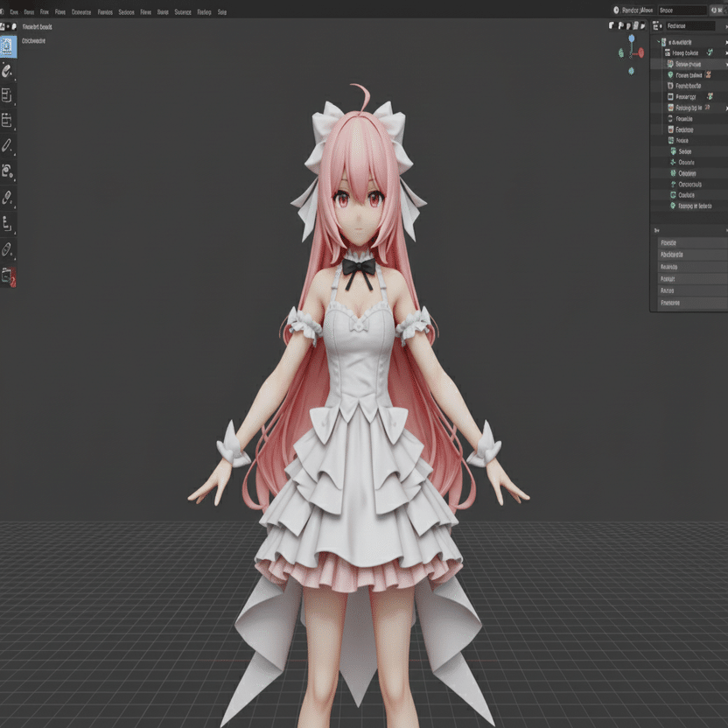The width and height of the screenshot is (728, 728).
Task: Click the round render icon in top bar
Action: click(x=616, y=10)
